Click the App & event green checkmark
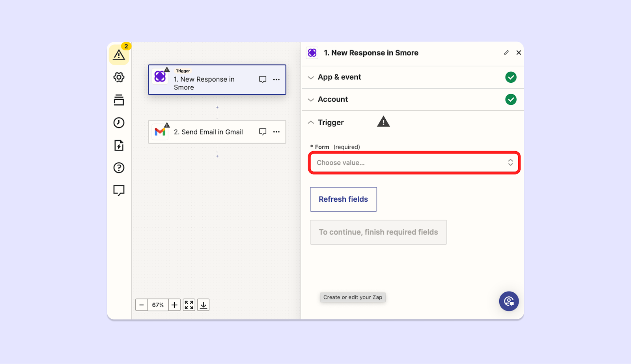631x364 pixels. click(x=511, y=77)
